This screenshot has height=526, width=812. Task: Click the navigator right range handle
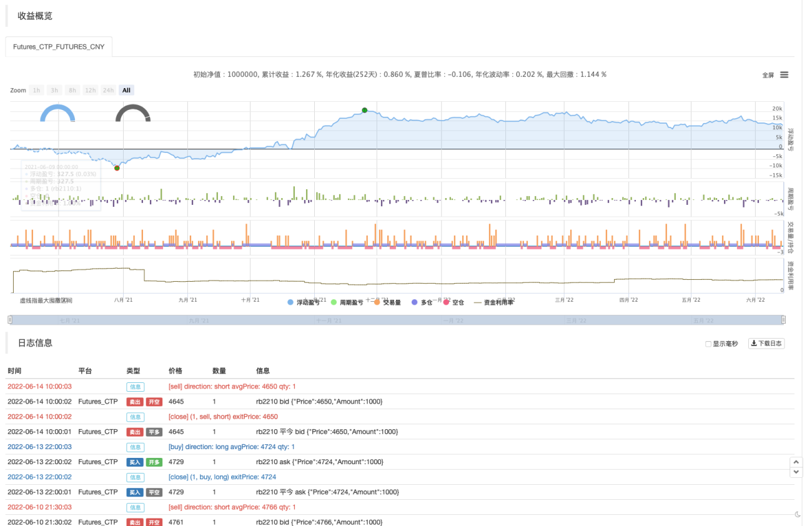pos(783,320)
